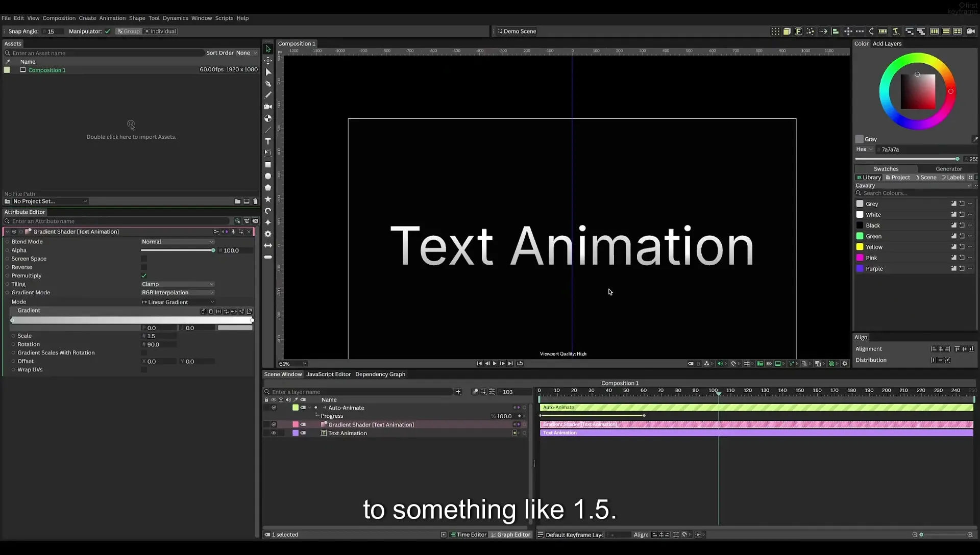Click the Time Editor button
The image size is (980, 555).
[468, 535]
